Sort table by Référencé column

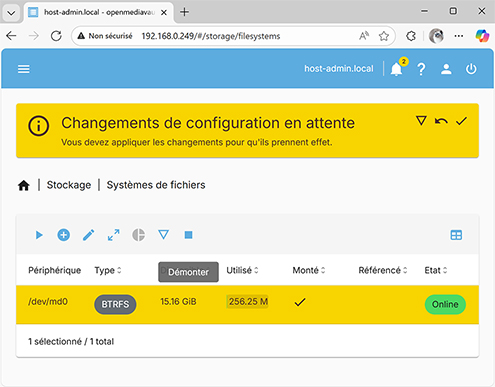coord(383,270)
